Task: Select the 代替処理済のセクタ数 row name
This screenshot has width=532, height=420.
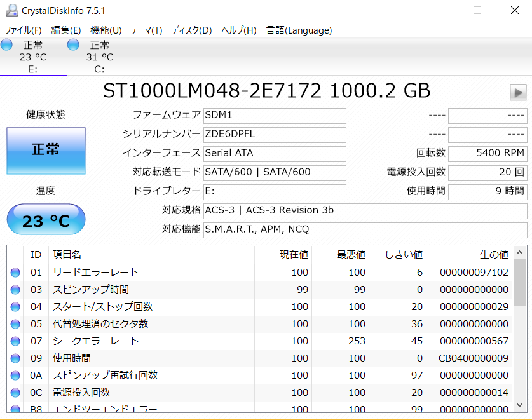Action: click(x=100, y=324)
